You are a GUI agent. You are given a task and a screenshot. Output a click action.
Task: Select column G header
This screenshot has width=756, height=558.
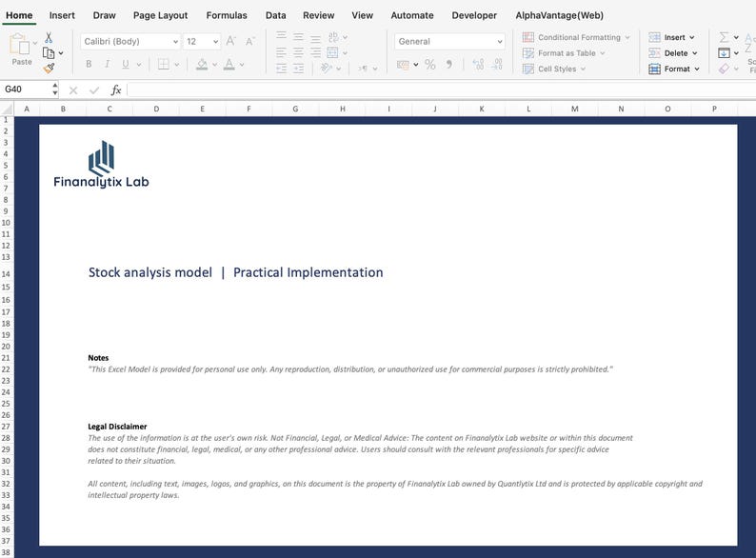pos(295,109)
